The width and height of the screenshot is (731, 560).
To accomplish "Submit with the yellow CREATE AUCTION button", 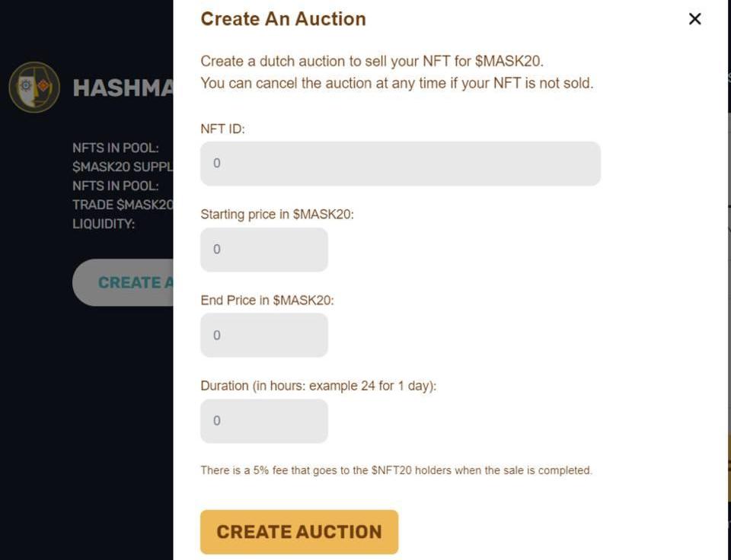I will 299,532.
